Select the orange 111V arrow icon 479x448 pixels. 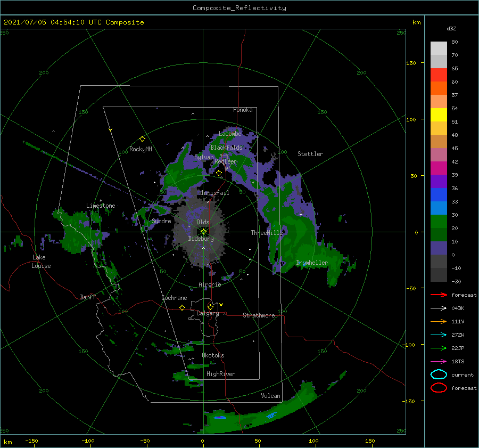(439, 321)
